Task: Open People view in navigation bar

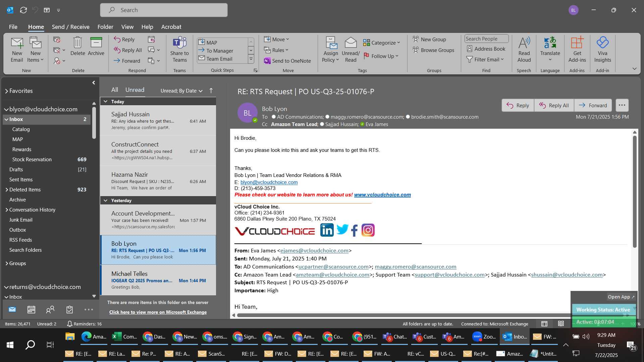Action: [50, 309]
